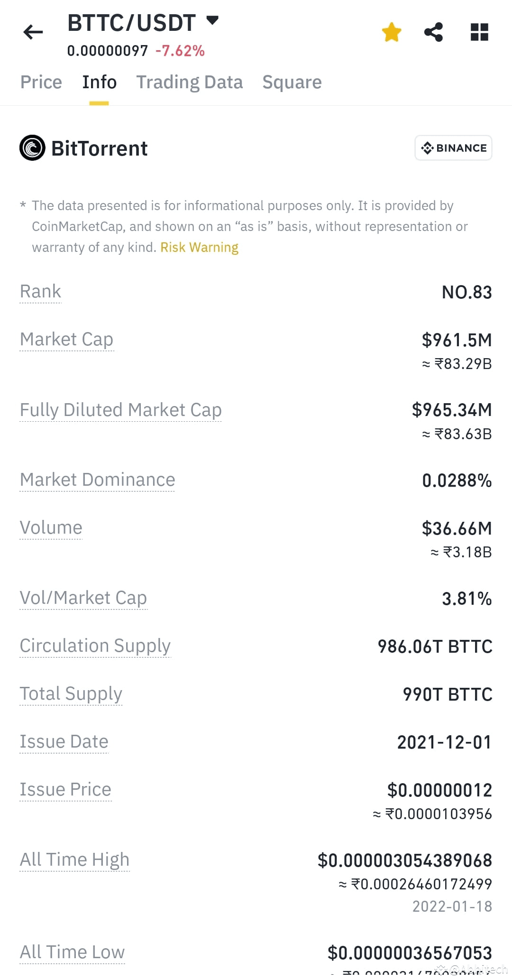
Task: Tap Fully Diluted Market Cap label
Action: 121,410
